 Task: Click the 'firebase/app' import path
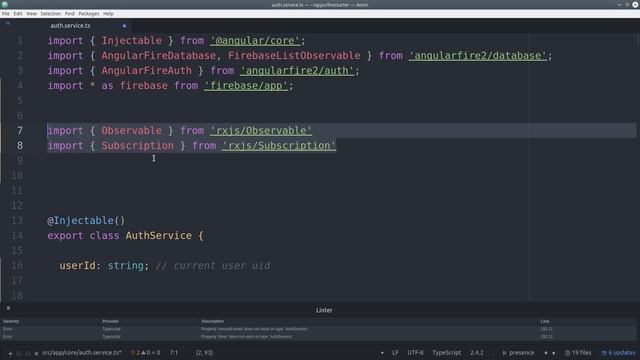(x=246, y=86)
